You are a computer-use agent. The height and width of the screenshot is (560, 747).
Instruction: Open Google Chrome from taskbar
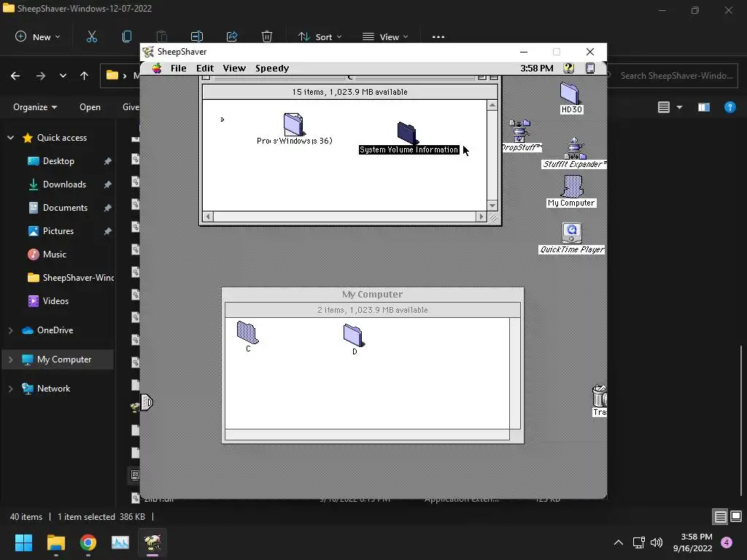(x=88, y=542)
